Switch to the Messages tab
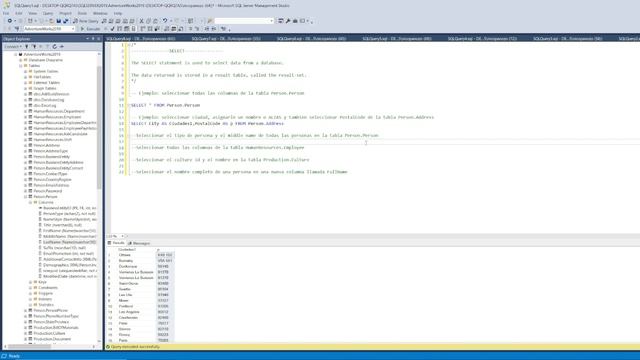Image resolution: width=640 pixels, height=360 pixels. tap(139, 243)
